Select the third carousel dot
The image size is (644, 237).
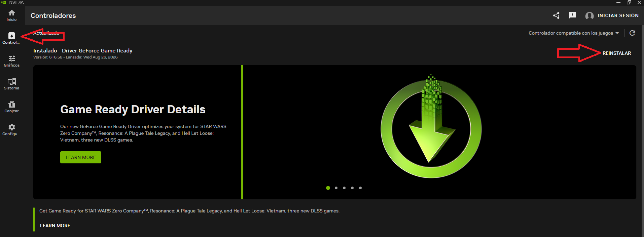[x=344, y=188]
